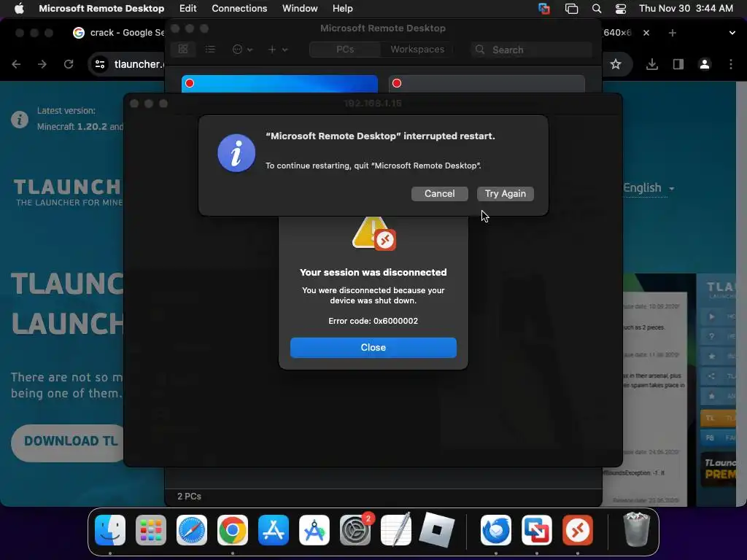This screenshot has width=747, height=560.
Task: Open Finder from the Dock
Action: pos(110,530)
